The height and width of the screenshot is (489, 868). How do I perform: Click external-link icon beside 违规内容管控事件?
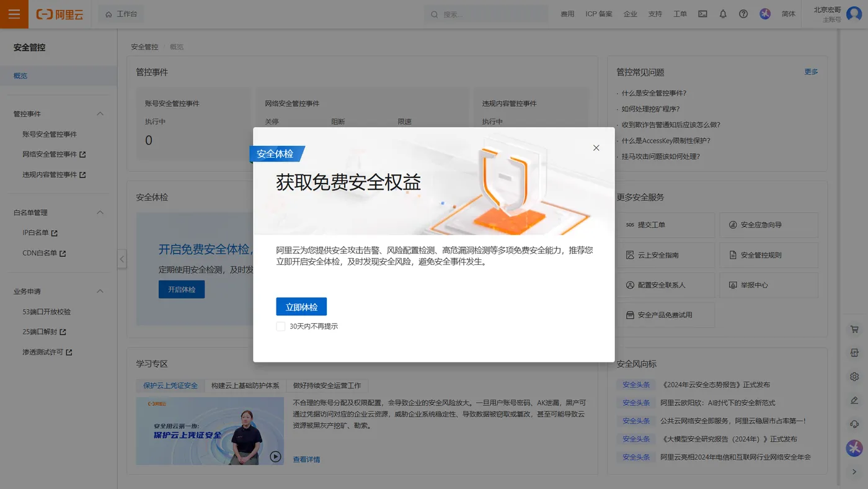pyautogui.click(x=82, y=175)
